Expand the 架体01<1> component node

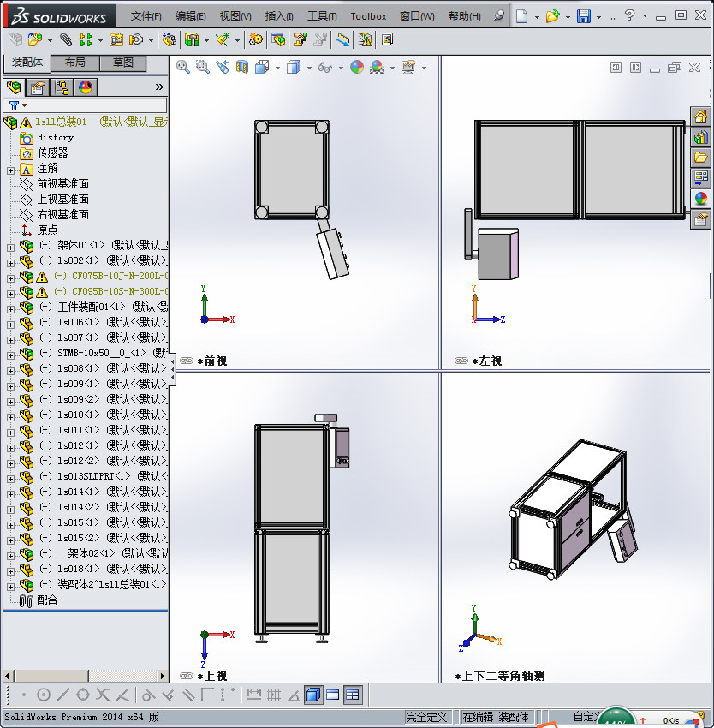(x=10, y=248)
